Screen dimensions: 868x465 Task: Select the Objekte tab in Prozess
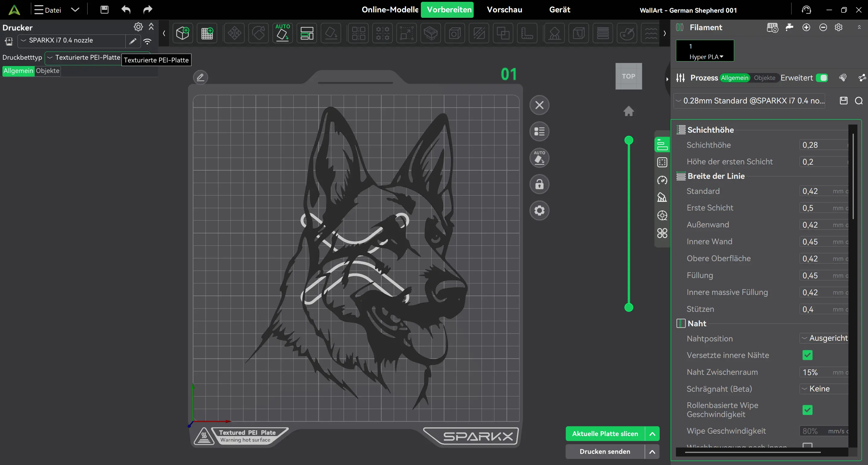765,78
